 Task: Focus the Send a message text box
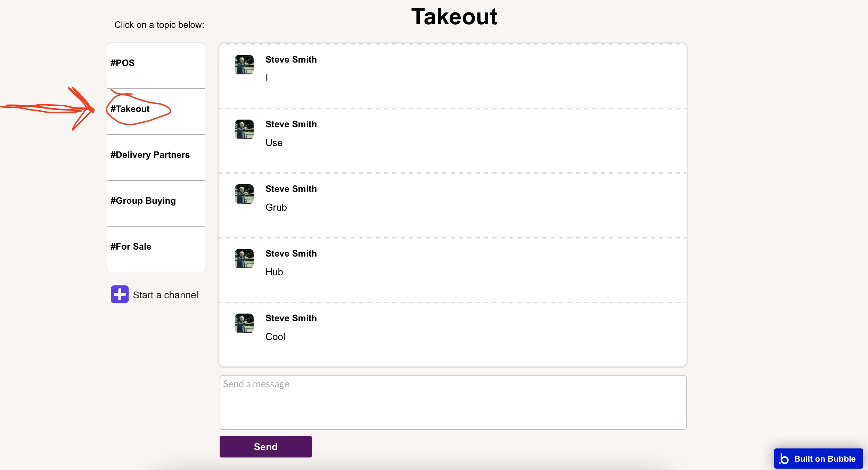pyautogui.click(x=453, y=403)
